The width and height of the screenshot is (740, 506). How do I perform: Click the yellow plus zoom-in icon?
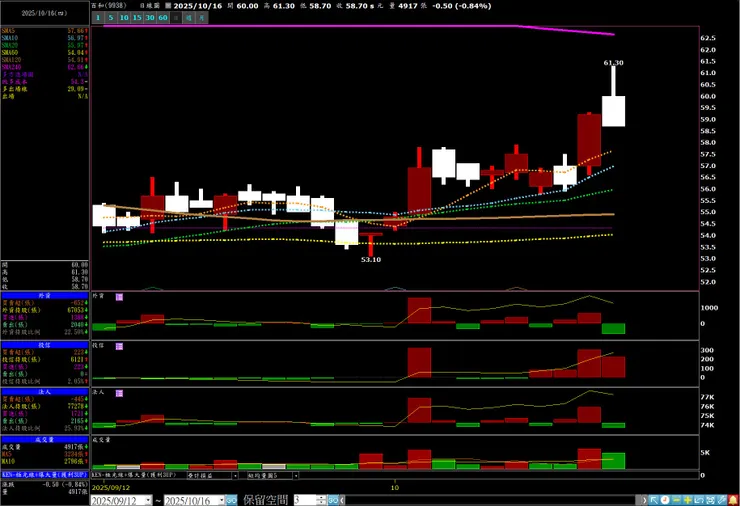[x=688, y=500]
